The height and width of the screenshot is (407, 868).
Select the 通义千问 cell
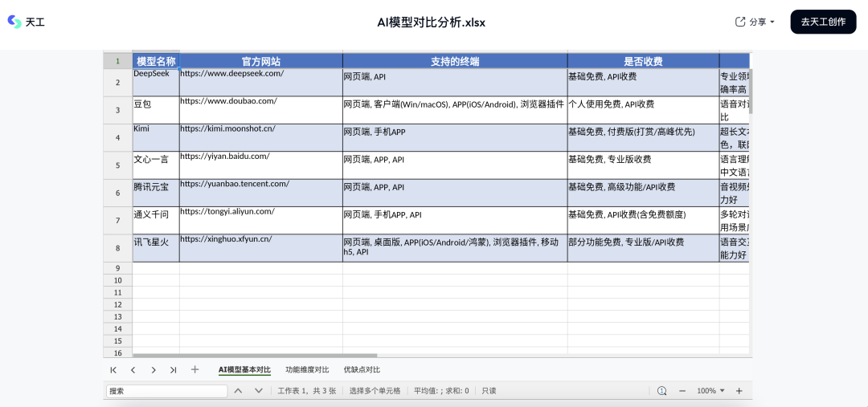coord(156,221)
